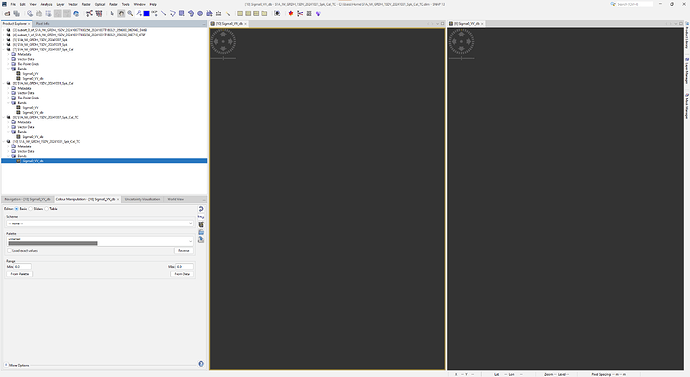
Task: Click the grey palette colour bar
Action: pos(53,243)
